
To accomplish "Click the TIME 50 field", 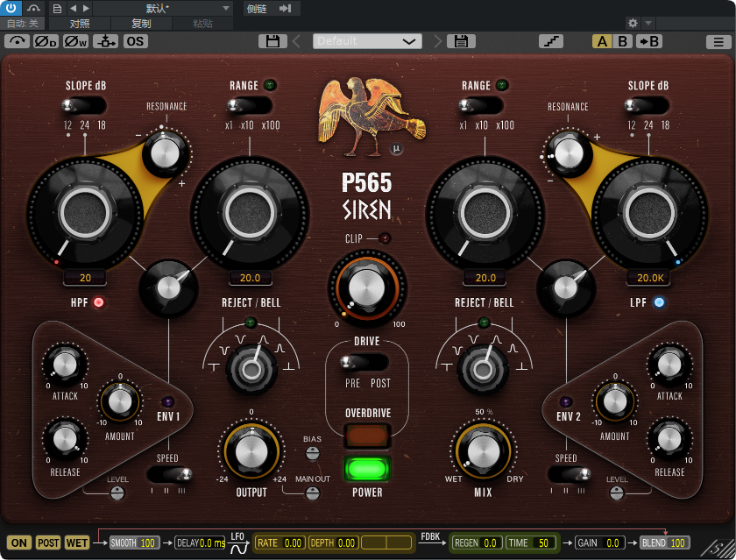I will [x=530, y=543].
